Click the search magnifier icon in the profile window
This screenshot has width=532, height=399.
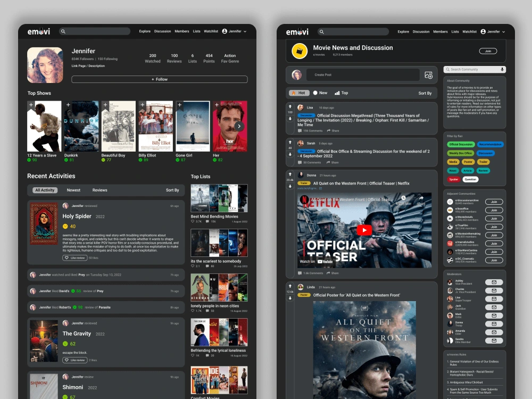click(63, 31)
